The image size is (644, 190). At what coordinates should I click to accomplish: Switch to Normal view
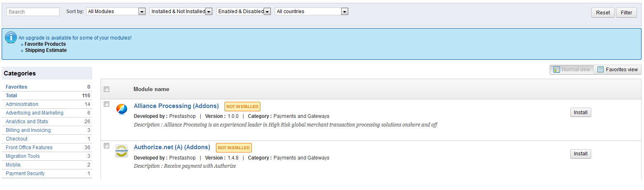coord(571,70)
